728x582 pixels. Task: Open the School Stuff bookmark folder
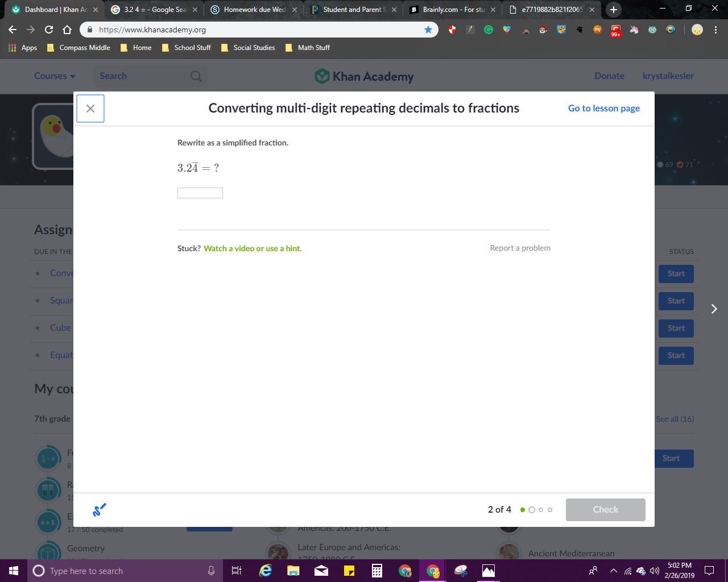click(x=186, y=48)
